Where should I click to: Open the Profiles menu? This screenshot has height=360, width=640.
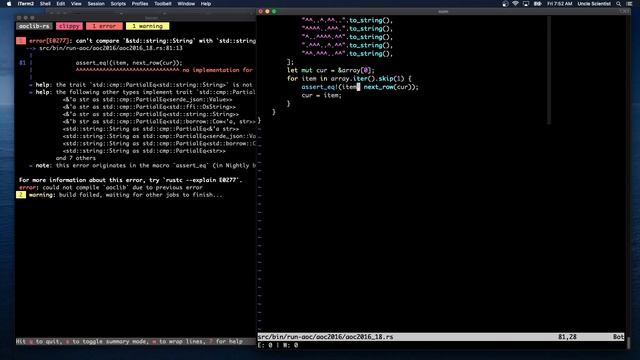pyautogui.click(x=140, y=4)
